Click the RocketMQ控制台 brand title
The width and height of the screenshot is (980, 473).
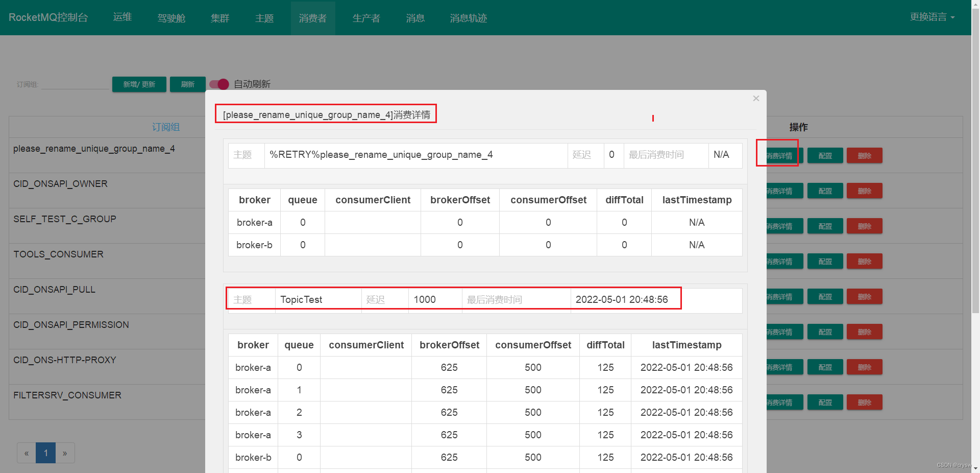click(48, 17)
